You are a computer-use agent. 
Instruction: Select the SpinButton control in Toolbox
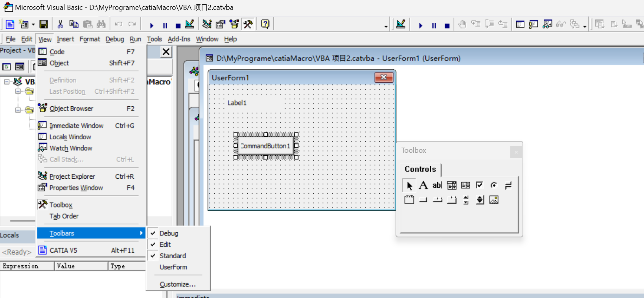click(x=480, y=200)
